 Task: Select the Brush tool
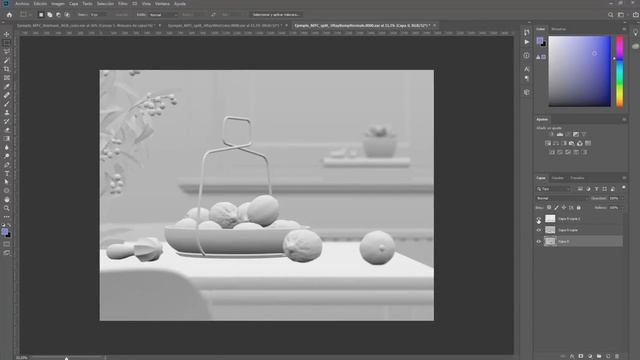(7, 104)
